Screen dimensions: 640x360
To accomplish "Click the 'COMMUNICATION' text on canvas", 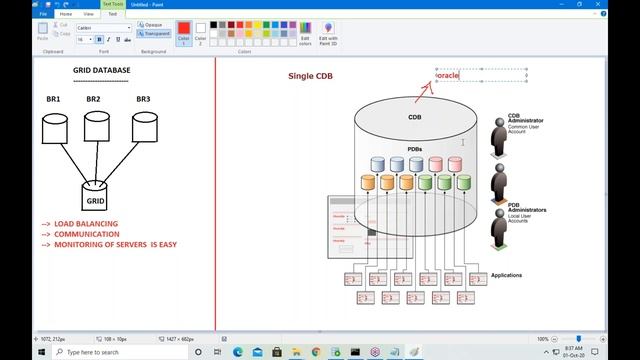I will point(87,234).
